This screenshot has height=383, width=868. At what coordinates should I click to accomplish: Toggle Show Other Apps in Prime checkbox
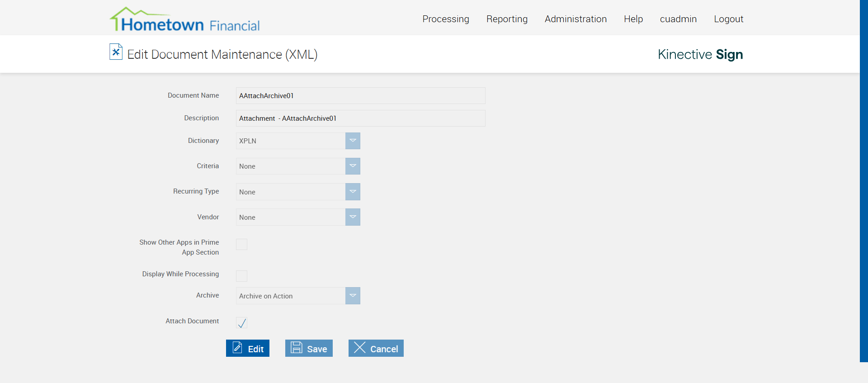pyautogui.click(x=242, y=245)
